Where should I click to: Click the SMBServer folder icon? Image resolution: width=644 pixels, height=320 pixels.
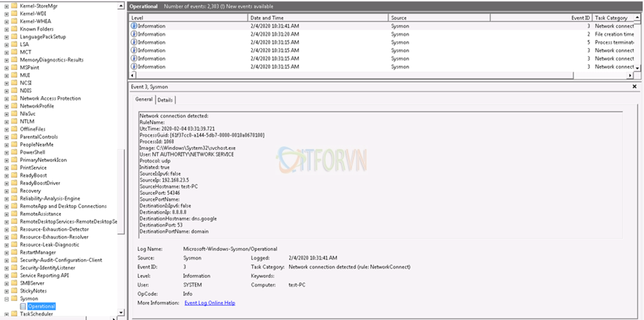(14, 283)
